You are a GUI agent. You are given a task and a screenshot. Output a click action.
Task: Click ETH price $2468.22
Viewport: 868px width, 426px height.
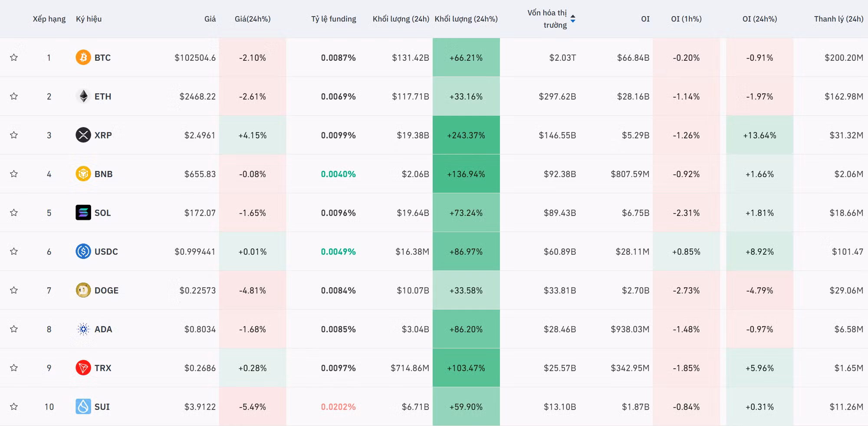[198, 96]
